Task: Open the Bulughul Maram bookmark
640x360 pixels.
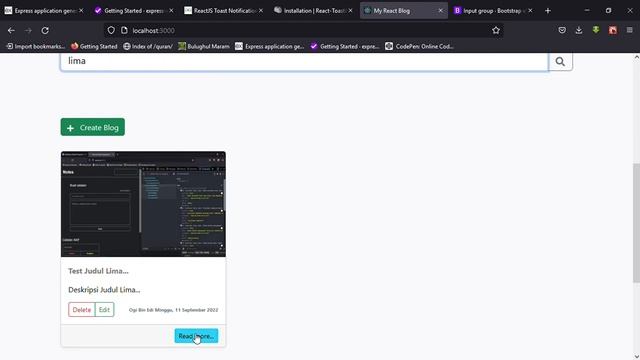Action: tap(204, 47)
